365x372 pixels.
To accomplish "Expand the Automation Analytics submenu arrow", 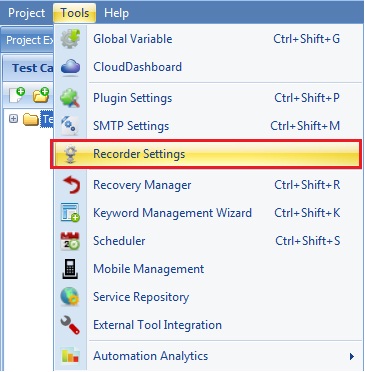I will pyautogui.click(x=352, y=356).
